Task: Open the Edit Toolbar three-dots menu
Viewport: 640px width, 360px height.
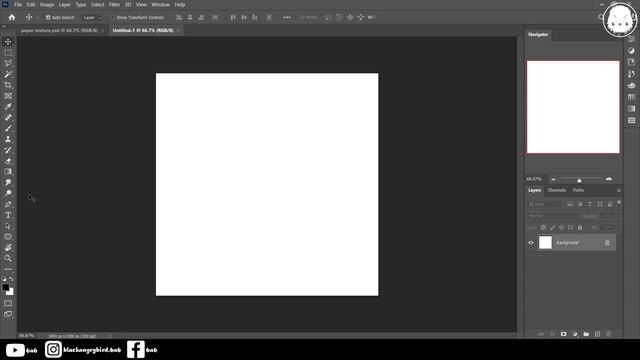Action: click(8, 269)
